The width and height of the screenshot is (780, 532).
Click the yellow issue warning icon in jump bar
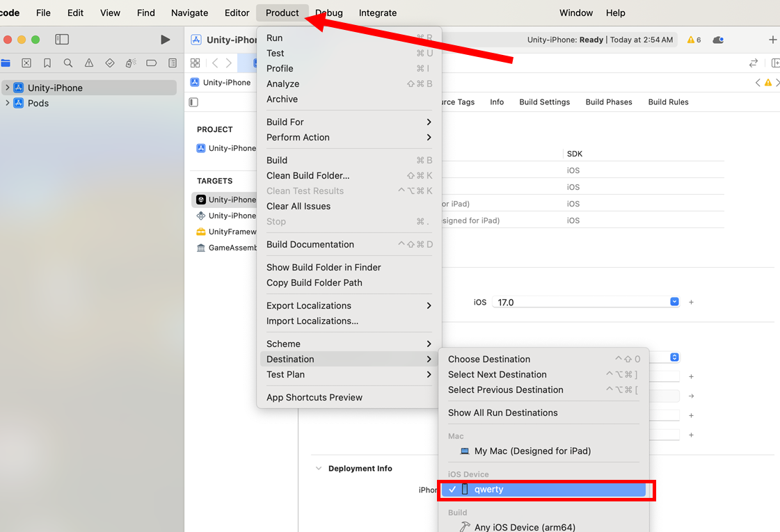(768, 83)
